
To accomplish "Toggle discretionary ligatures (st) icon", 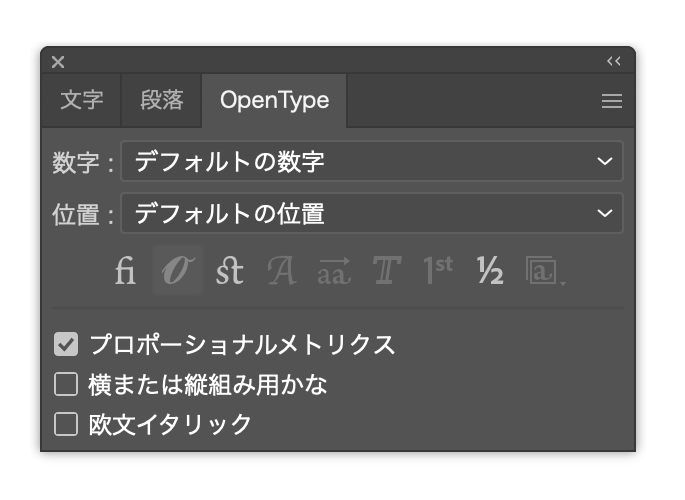I will (x=230, y=271).
